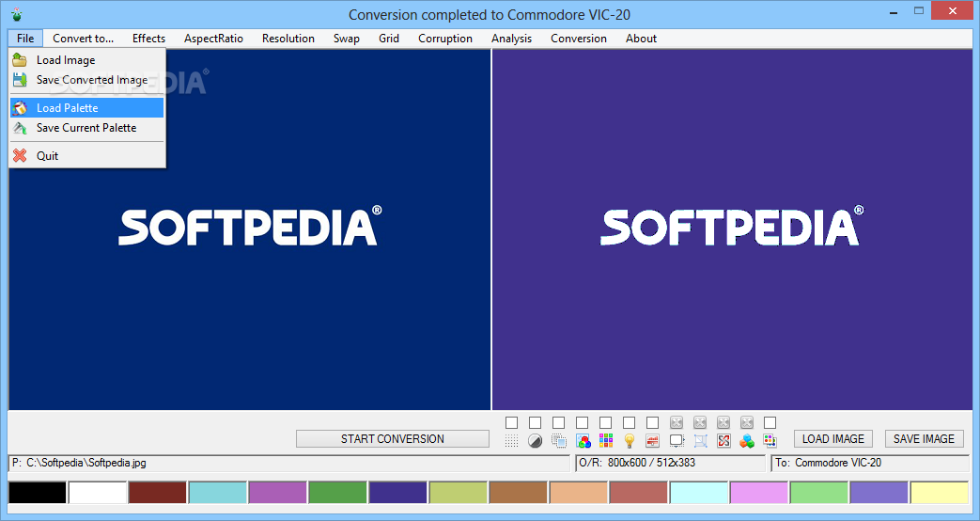980x521 pixels.
Task: Open the Convert to... menu
Action: [x=83, y=39]
